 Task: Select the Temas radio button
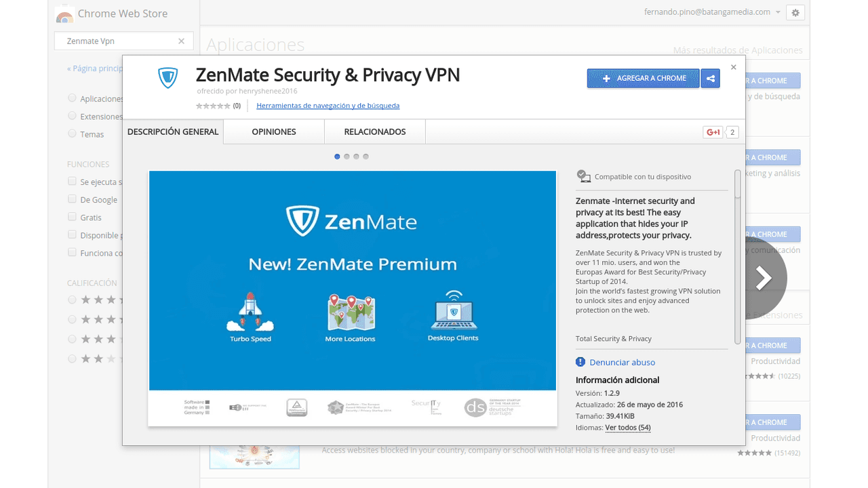coord(72,134)
